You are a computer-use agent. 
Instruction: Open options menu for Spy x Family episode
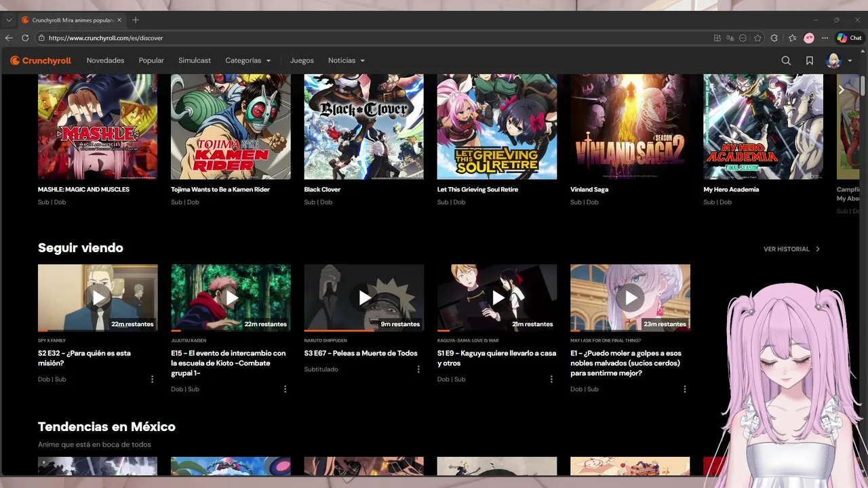coord(152,379)
